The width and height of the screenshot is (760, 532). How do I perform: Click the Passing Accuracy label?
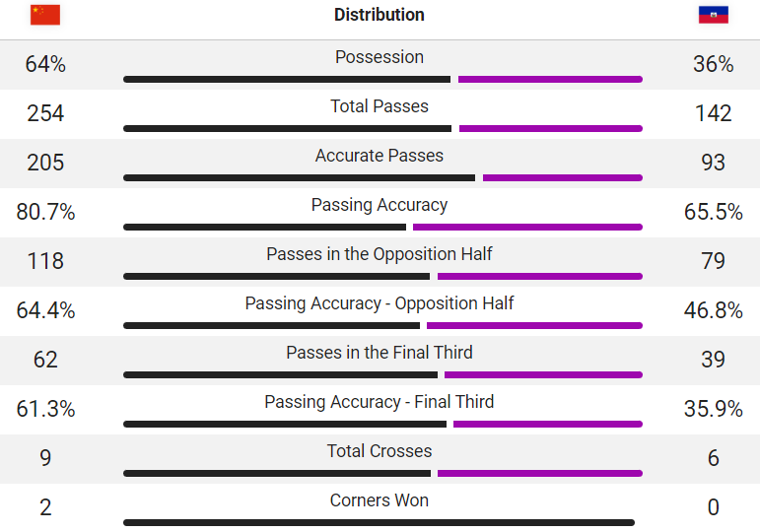click(380, 205)
